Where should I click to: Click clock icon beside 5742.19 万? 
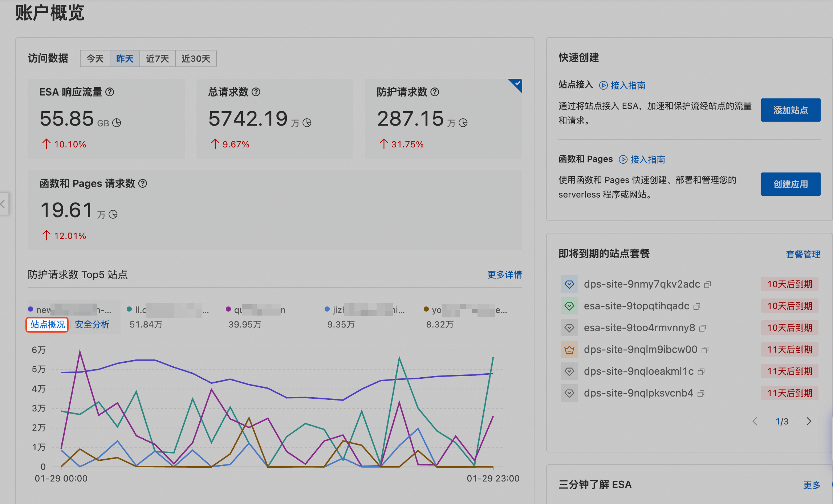307,123
